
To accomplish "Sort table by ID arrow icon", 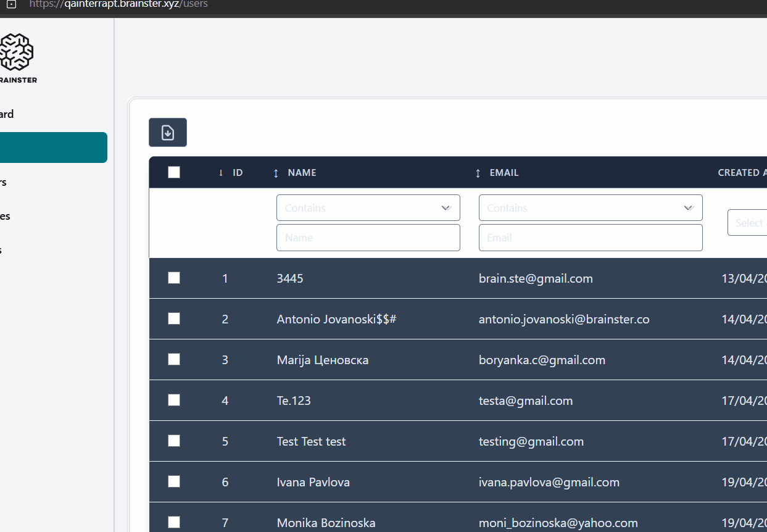I will (221, 173).
